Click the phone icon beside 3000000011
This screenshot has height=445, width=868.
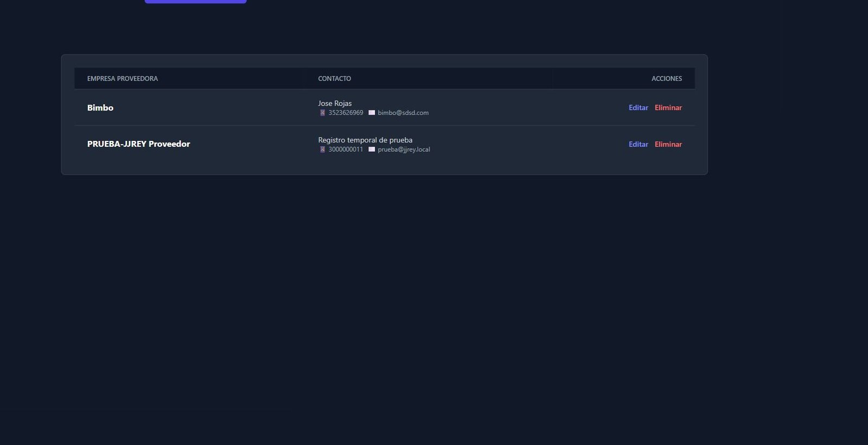(322, 150)
